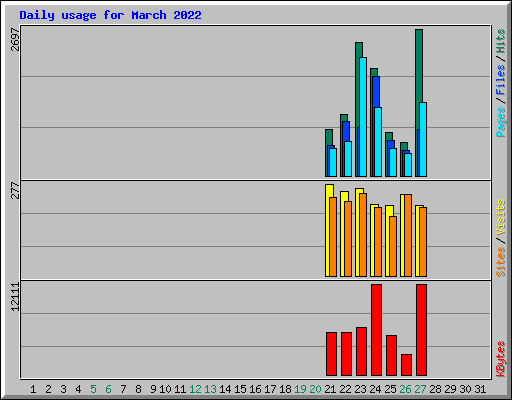Click day label 21 on the x-axis
This screenshot has width=512, height=400.
coord(330,389)
